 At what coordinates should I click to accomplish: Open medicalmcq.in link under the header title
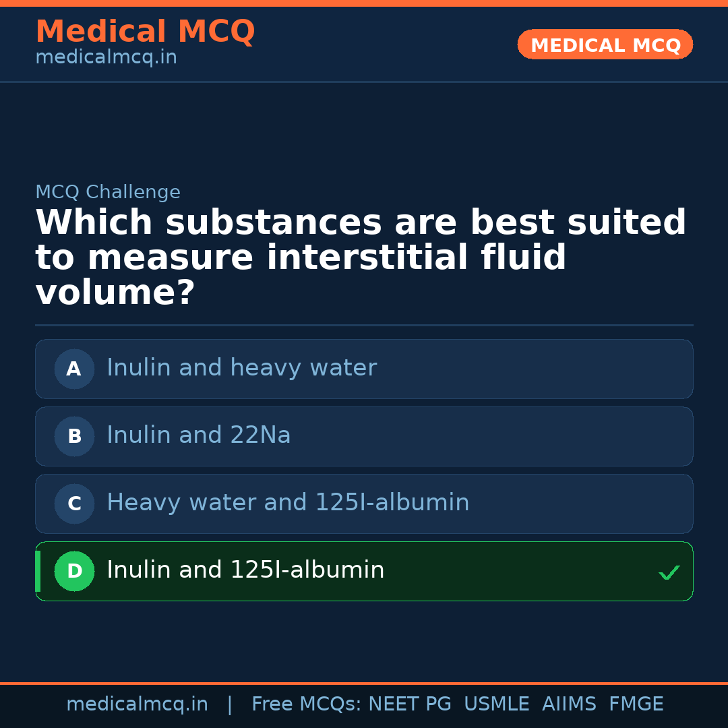pos(106,58)
